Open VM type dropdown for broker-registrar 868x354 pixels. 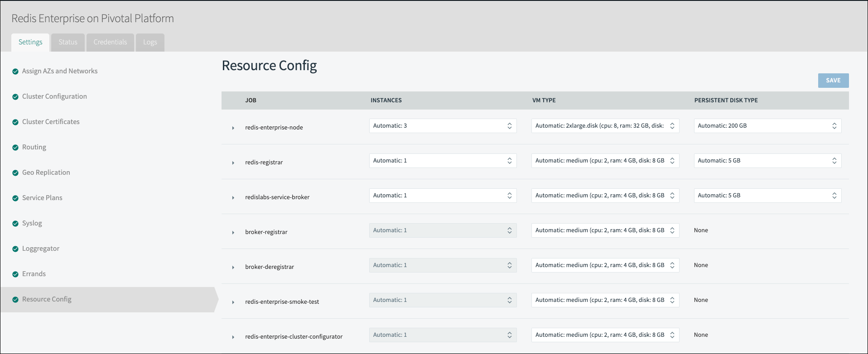pos(605,230)
